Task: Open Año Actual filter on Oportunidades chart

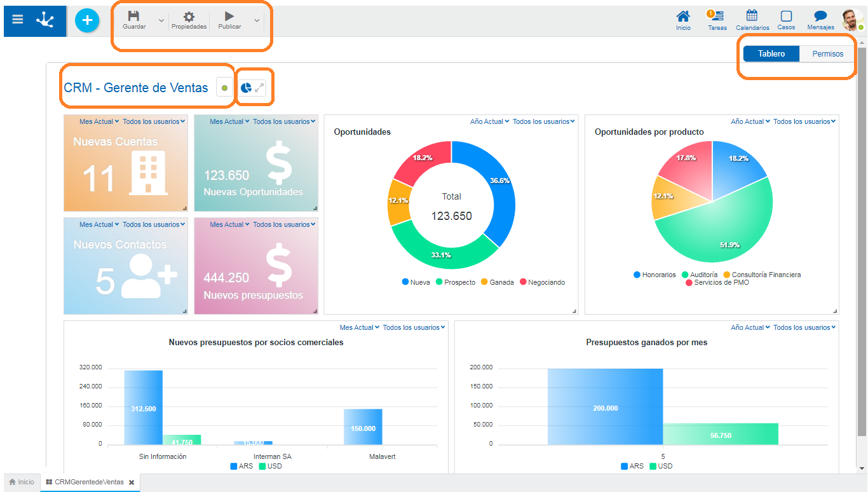Action: point(489,121)
